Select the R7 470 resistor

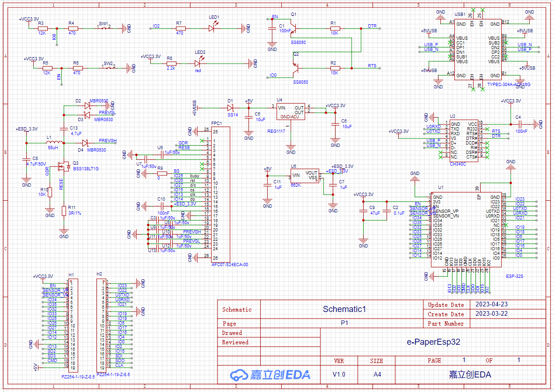pyautogui.click(x=180, y=29)
